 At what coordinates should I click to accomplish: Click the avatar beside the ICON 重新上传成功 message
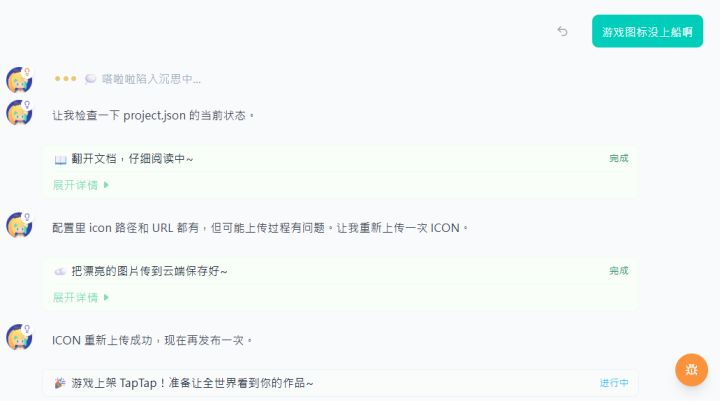[19, 337]
